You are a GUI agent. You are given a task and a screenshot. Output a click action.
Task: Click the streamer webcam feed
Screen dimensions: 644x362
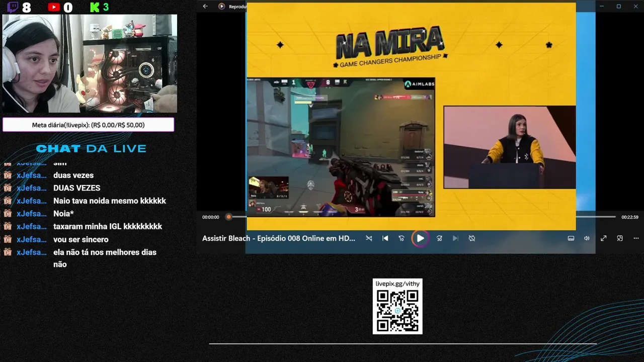pyautogui.click(x=90, y=63)
